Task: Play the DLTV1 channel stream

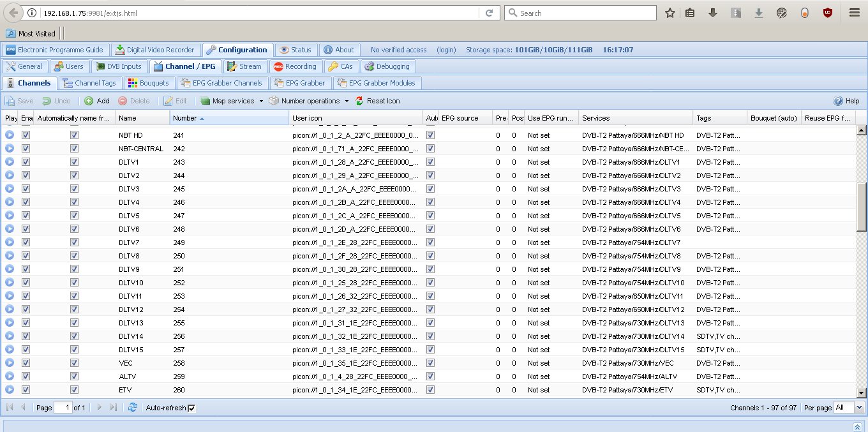Action: (10, 162)
